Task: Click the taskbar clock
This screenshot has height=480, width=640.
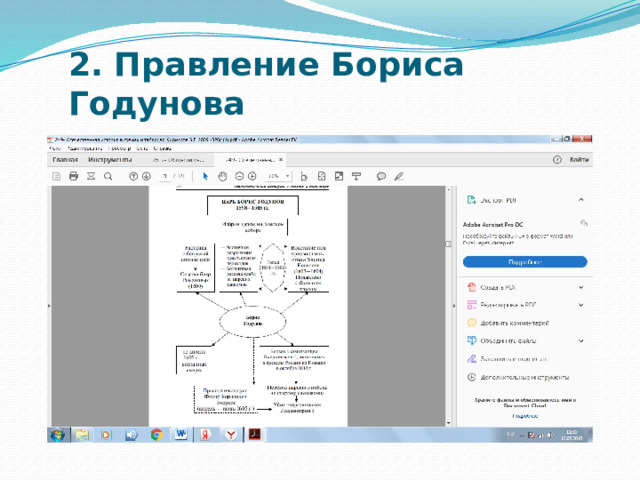Action: tap(571, 435)
